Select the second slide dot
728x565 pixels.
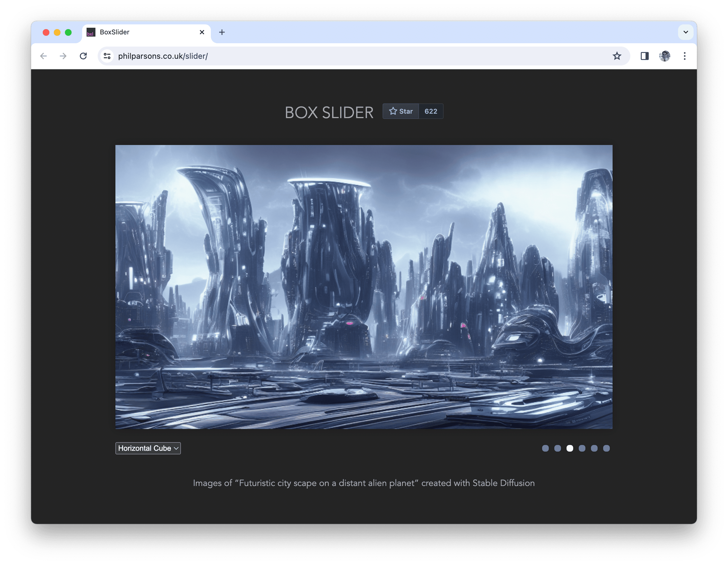click(x=558, y=448)
